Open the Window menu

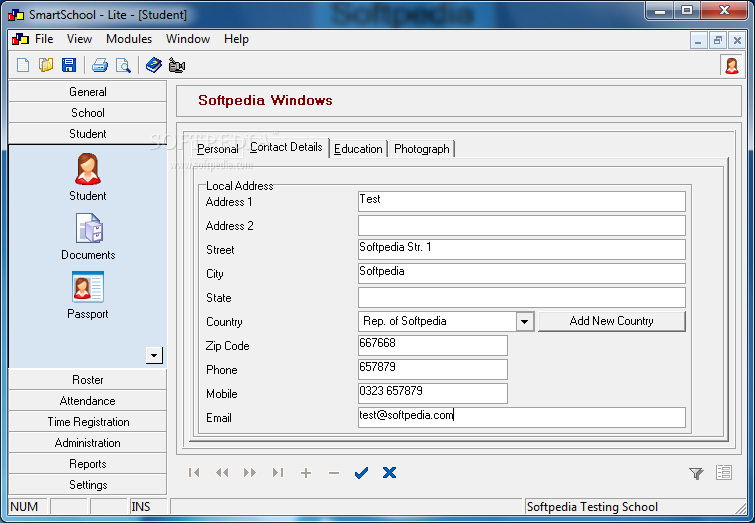[x=188, y=39]
